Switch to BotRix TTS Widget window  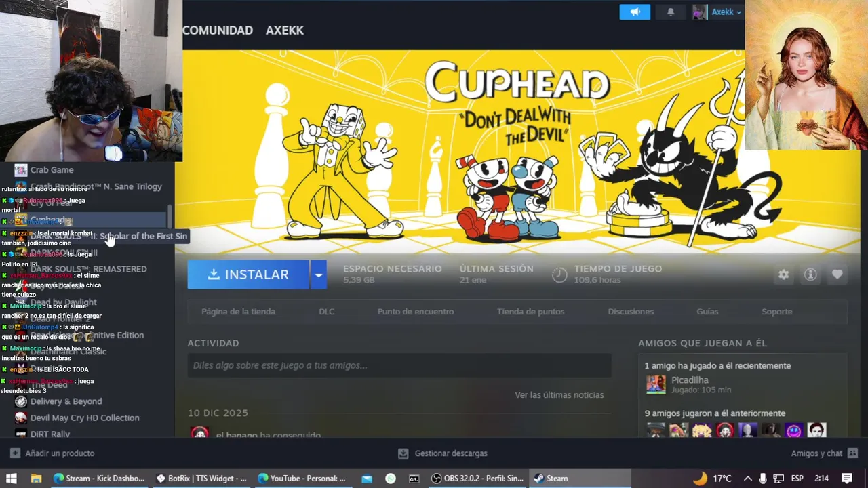pos(201,479)
